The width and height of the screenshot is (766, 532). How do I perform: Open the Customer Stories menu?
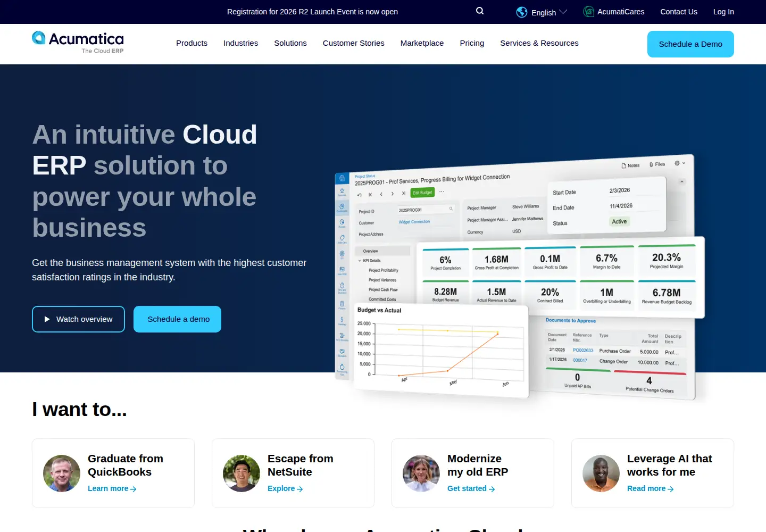(x=354, y=43)
